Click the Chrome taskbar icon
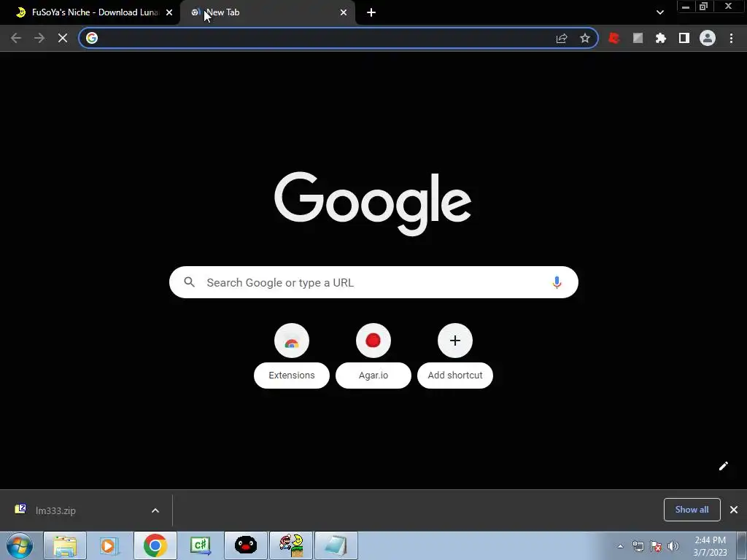This screenshot has height=560, width=747. coord(155,545)
